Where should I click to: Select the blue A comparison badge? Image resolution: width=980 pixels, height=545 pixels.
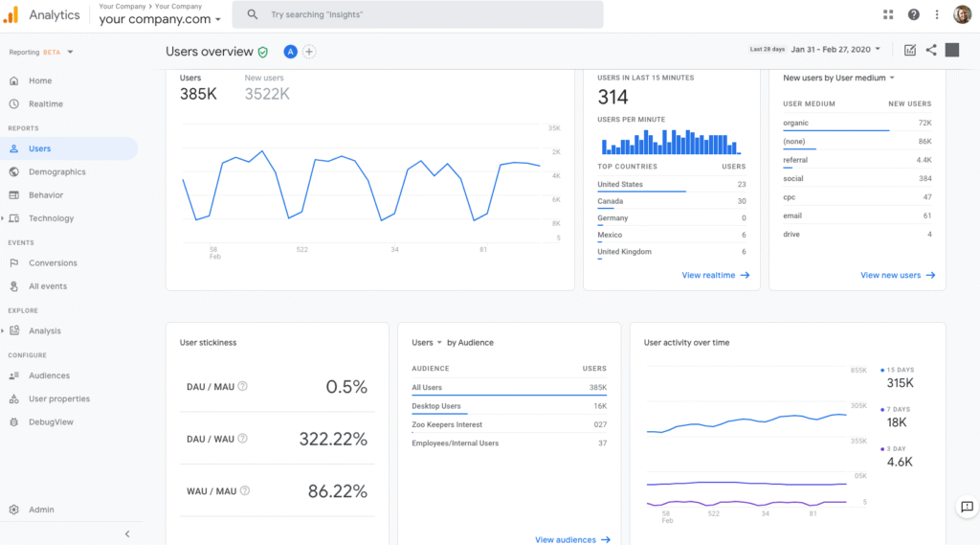[290, 52]
